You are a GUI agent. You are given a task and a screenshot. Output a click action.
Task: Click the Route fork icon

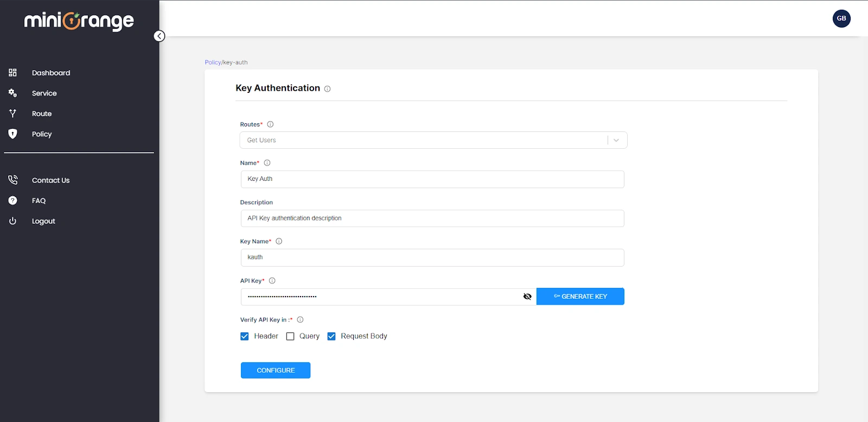pos(12,114)
